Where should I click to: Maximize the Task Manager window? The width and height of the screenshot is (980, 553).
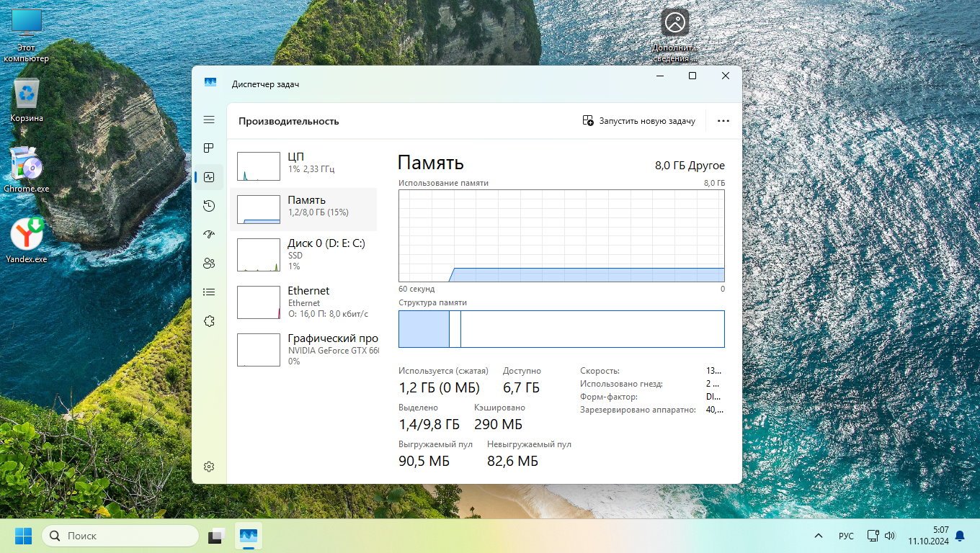click(x=692, y=76)
